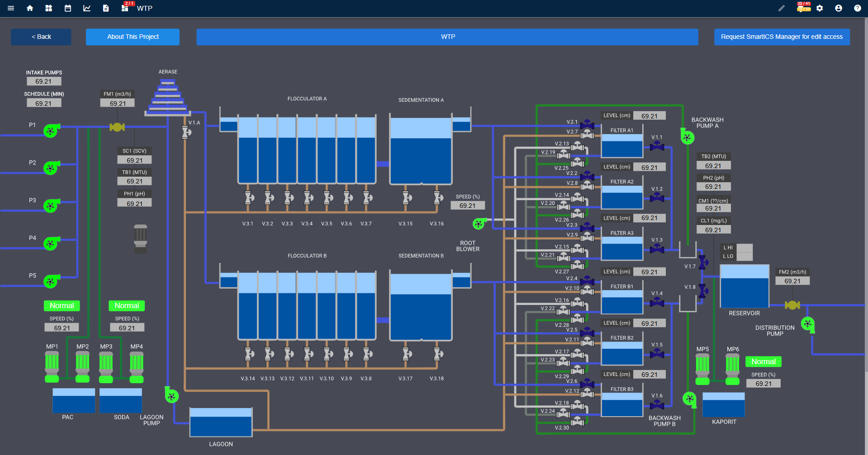868x455 pixels.
Task: Select the WTP title tab
Action: coord(447,37)
